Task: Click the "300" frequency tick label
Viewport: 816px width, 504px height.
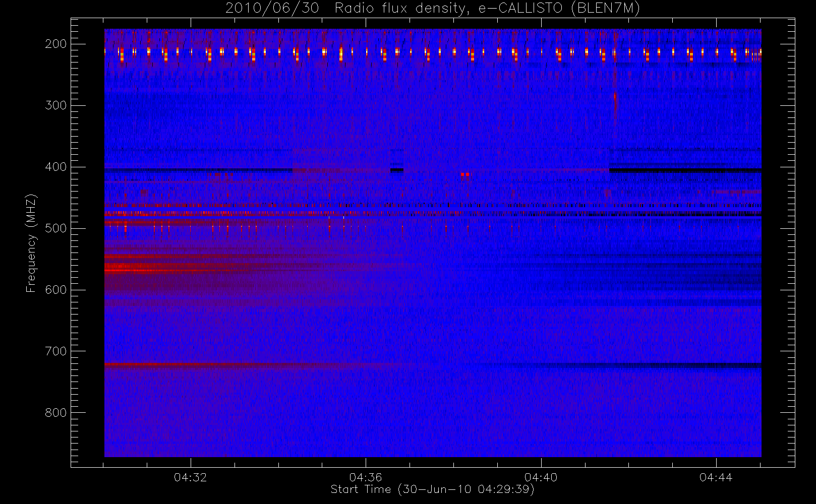Action: [56, 105]
